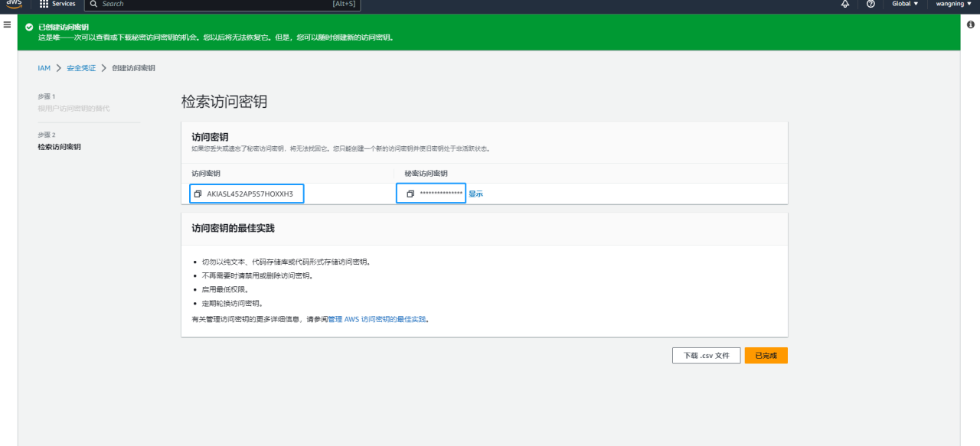
Task: Click the AWS logo home icon
Action: (x=15, y=4)
